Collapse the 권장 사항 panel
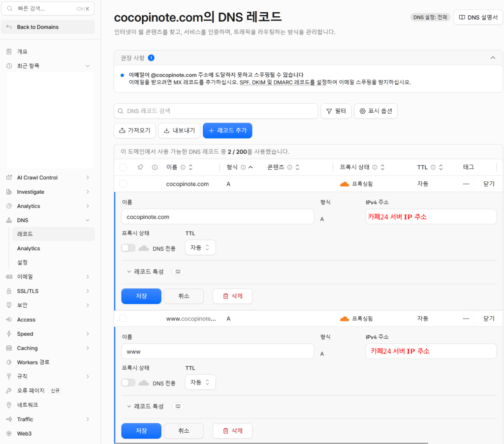This screenshot has height=444, width=504. pos(493,58)
